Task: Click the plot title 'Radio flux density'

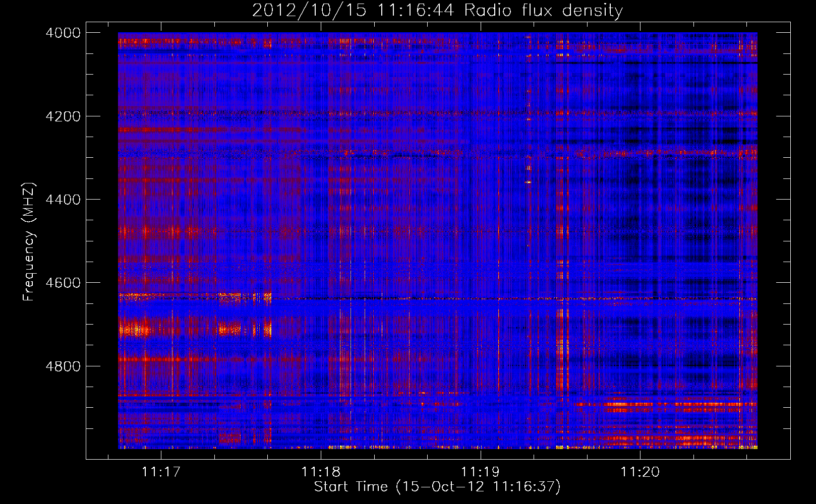Action: click(x=544, y=11)
